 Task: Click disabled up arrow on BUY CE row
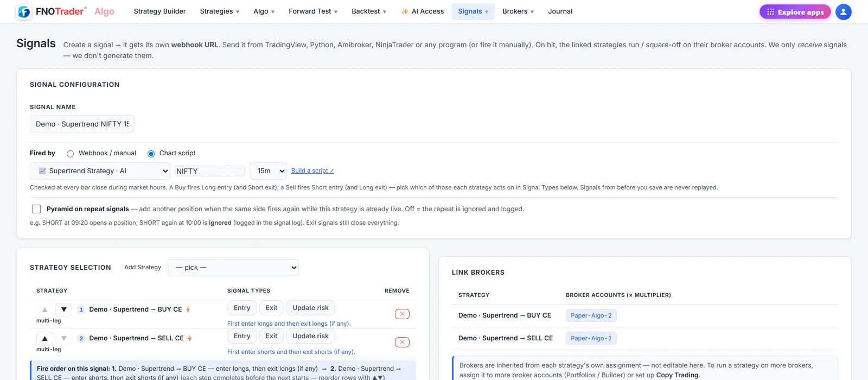[x=44, y=309]
